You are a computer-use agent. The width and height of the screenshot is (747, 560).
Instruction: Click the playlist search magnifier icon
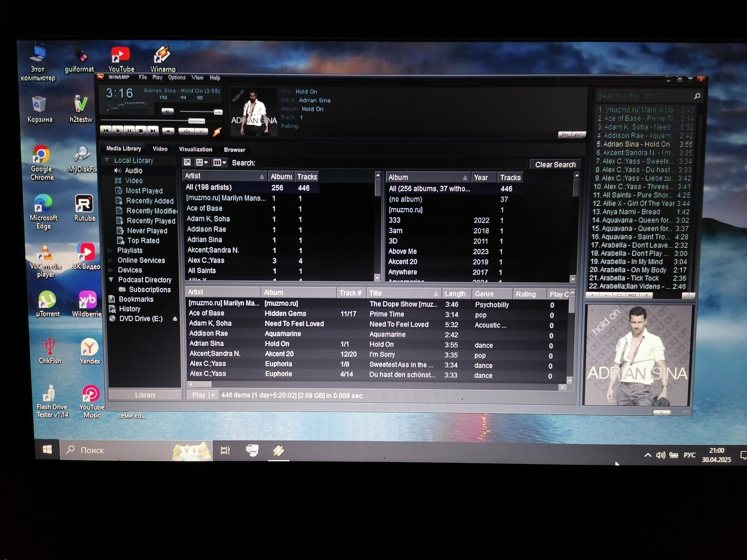[x=697, y=96]
